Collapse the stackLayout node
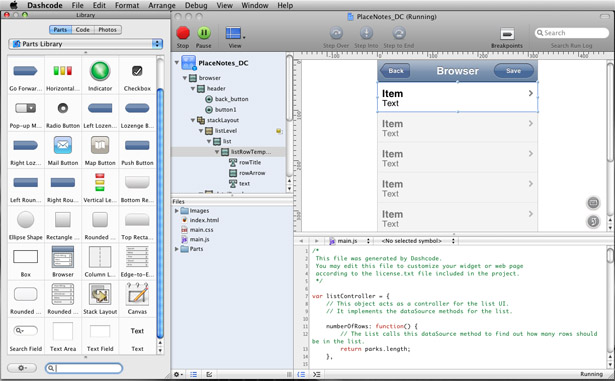Image resolution: width=615 pixels, height=381 pixels. pos(193,120)
